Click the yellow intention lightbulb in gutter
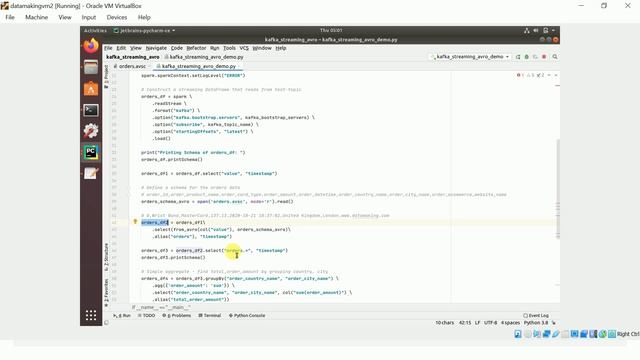This screenshot has height=360, width=640. pos(135,222)
